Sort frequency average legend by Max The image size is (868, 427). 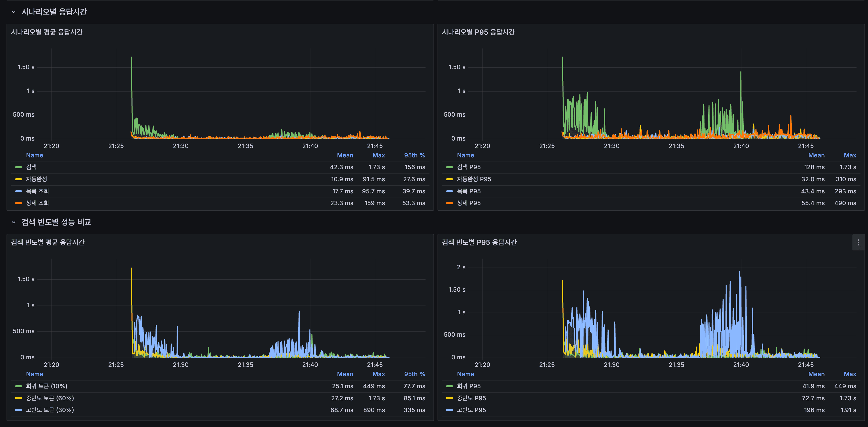click(378, 374)
